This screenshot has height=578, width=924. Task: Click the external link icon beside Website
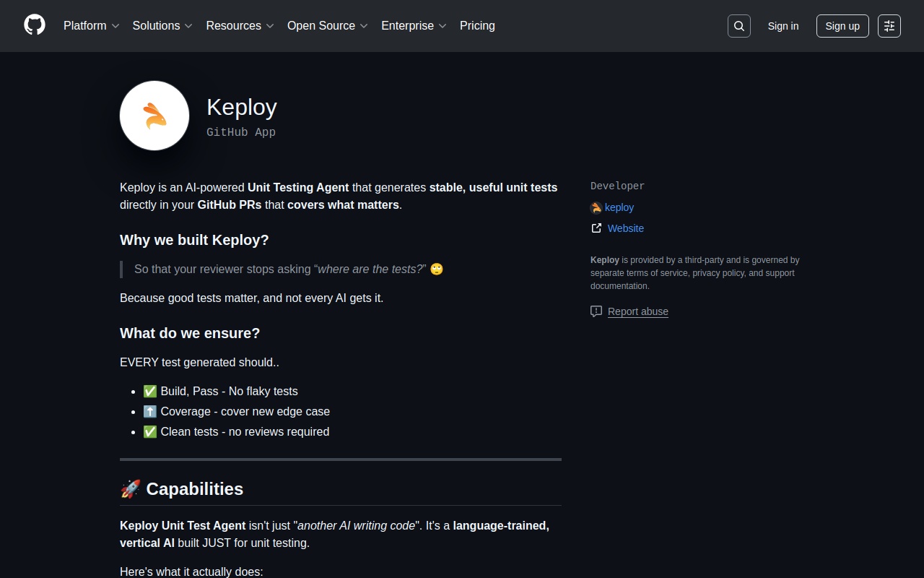pyautogui.click(x=596, y=228)
